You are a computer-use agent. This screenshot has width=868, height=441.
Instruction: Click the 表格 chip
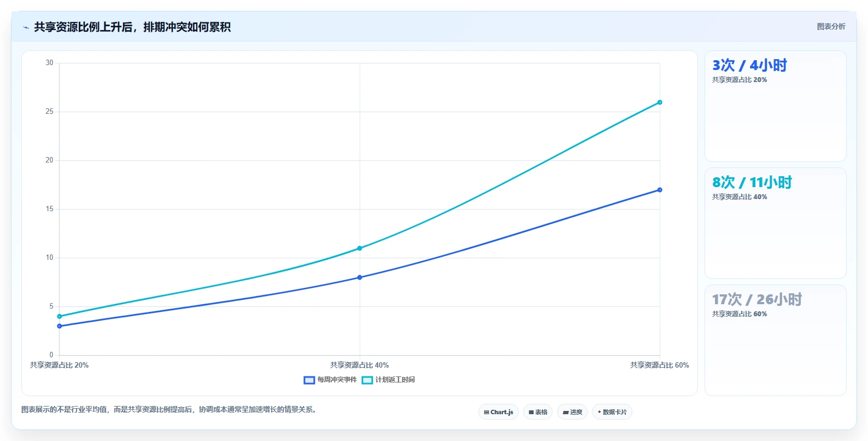pyautogui.click(x=538, y=412)
